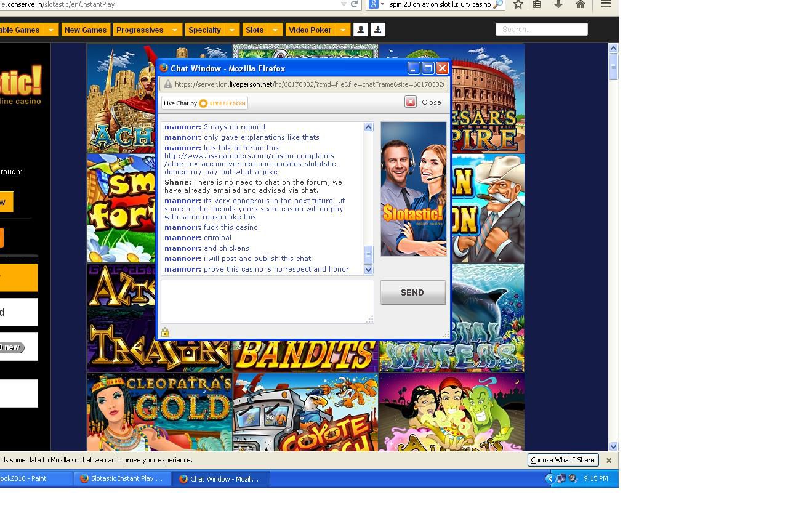The width and height of the screenshot is (788, 532).
Task: Open the Google search engine selector
Action: pyautogui.click(x=376, y=4)
